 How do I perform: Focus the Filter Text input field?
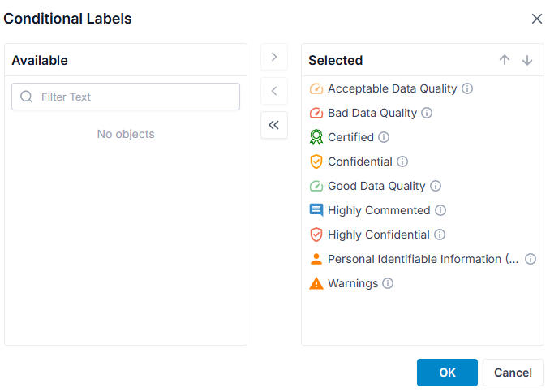coord(126,97)
